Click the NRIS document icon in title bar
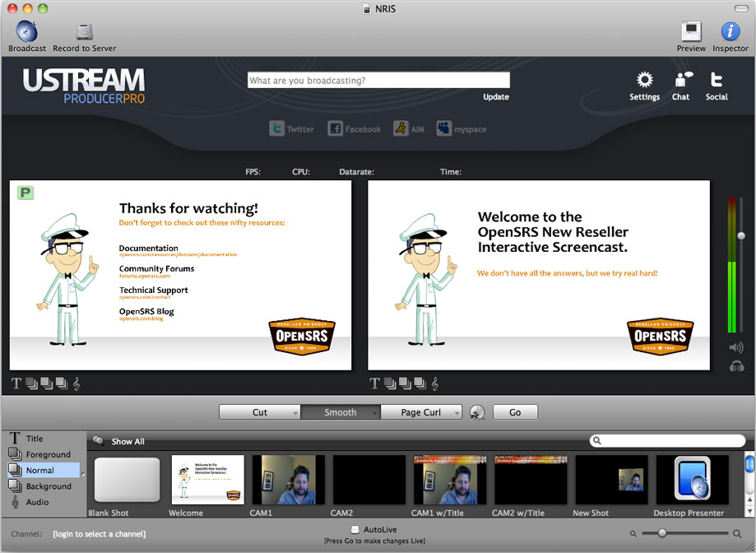Viewport: 756px width, 553px height. point(368,9)
